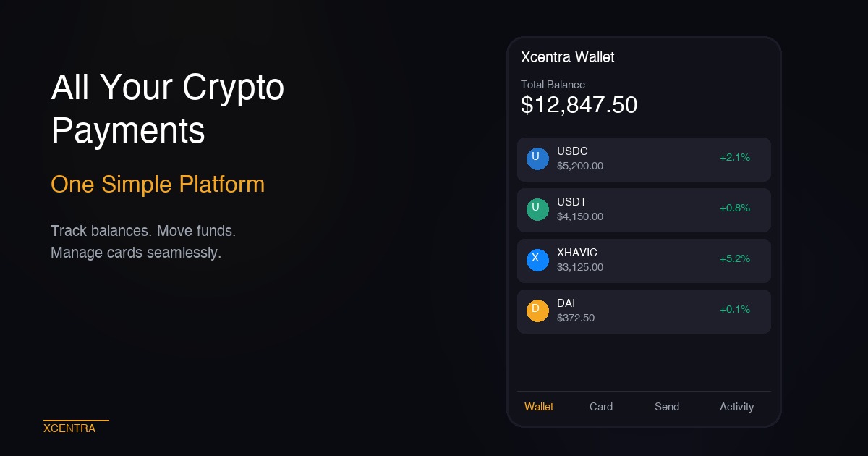Switch to the Wallet tab
Viewport: 868px width, 456px height.
(x=539, y=407)
